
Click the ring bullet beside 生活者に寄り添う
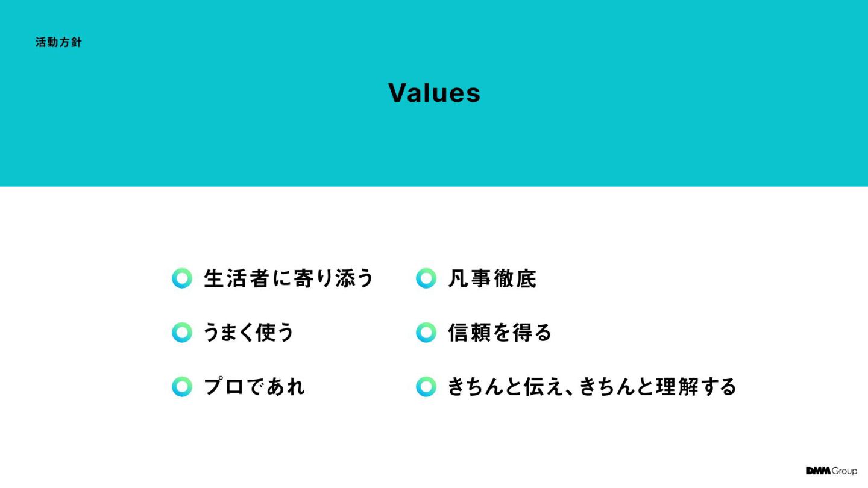click(182, 278)
